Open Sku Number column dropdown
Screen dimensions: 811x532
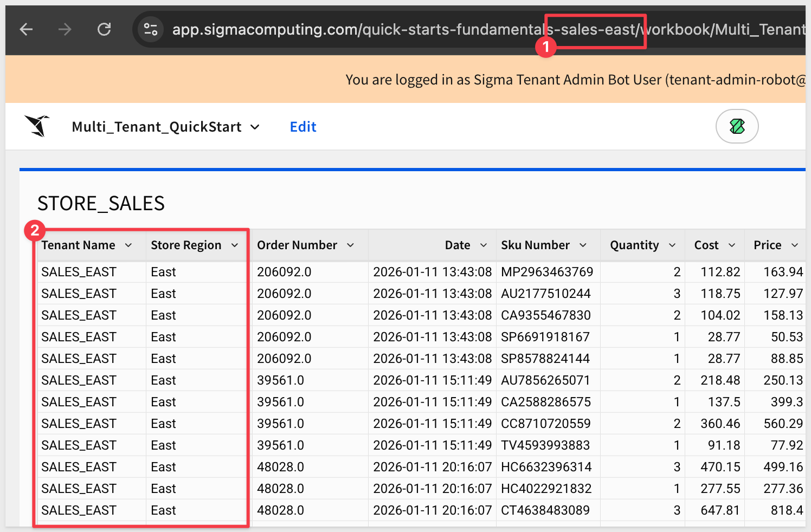pyautogui.click(x=583, y=245)
